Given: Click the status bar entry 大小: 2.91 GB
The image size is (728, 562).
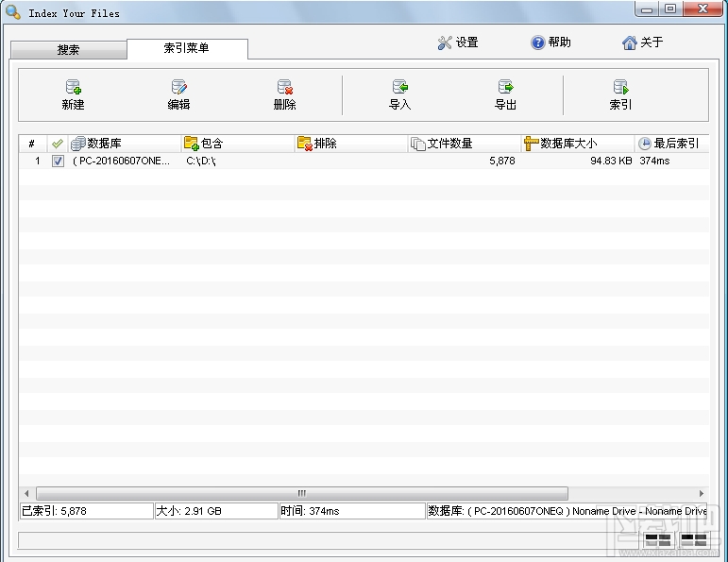Looking at the screenshot, I should pyautogui.click(x=216, y=511).
